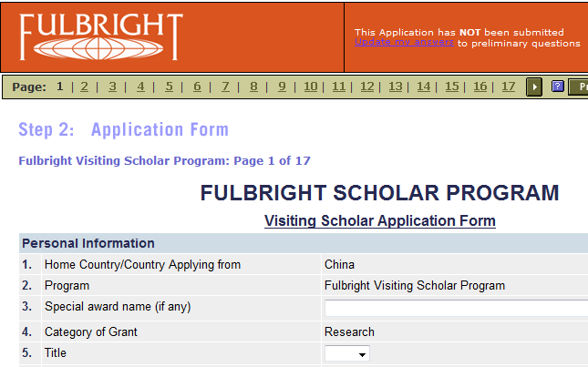Select page 7

[225, 87]
